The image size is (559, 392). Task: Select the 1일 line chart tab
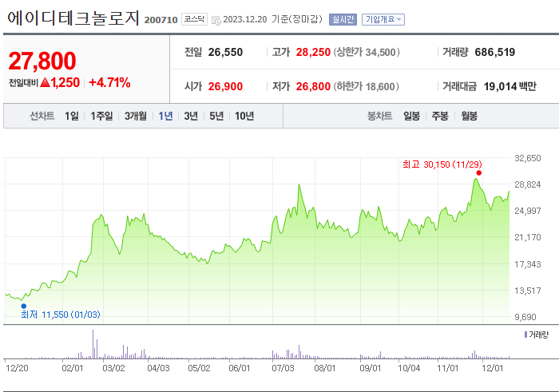click(x=72, y=116)
